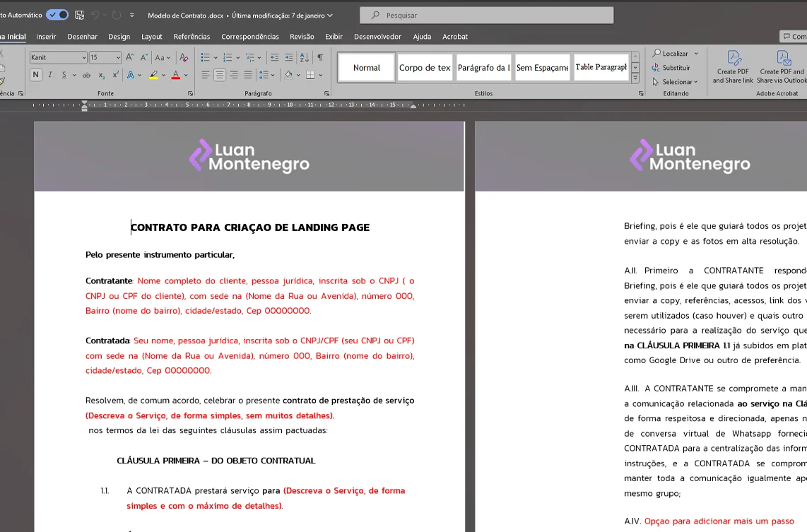Image resolution: width=807 pixels, height=532 pixels.
Task: Click the Undo arrow in the quick access toolbar
Action: click(x=95, y=15)
